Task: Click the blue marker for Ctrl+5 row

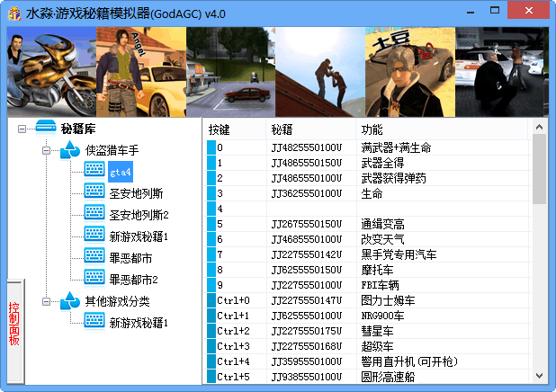Action: coord(211,377)
